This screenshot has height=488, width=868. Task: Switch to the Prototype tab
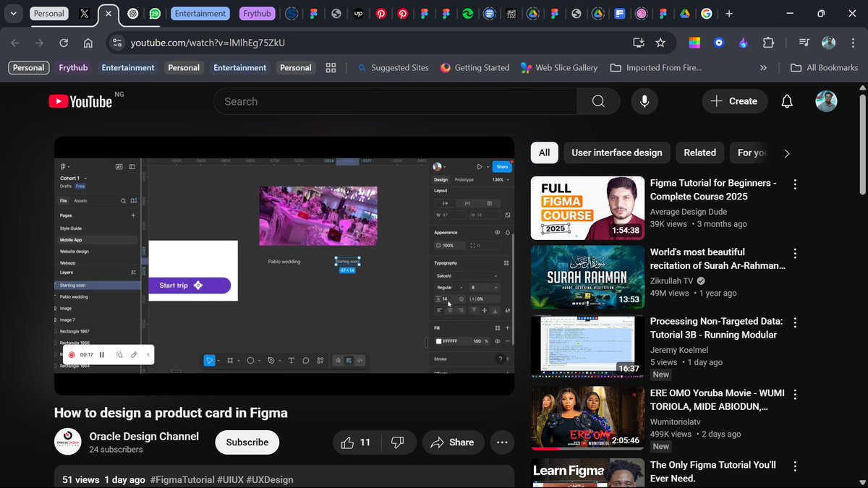[x=464, y=179]
